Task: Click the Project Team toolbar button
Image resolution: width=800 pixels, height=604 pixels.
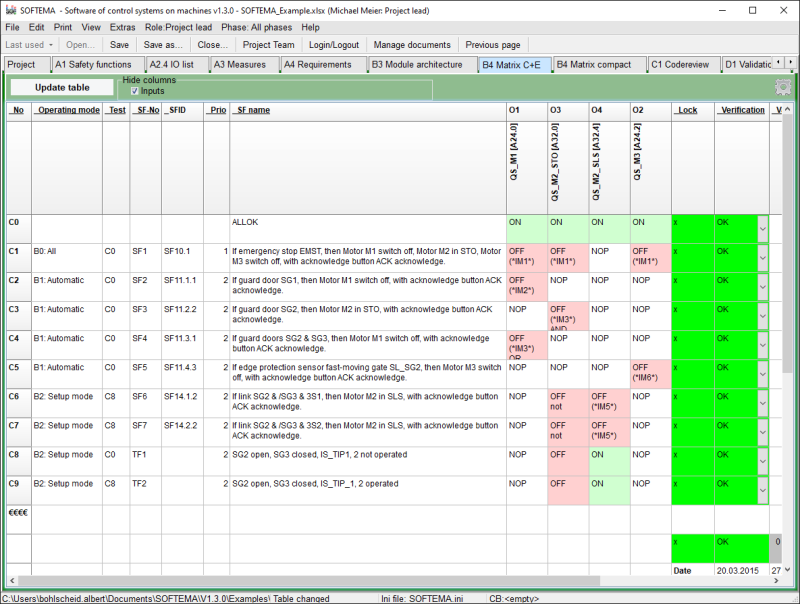Action: tap(268, 45)
